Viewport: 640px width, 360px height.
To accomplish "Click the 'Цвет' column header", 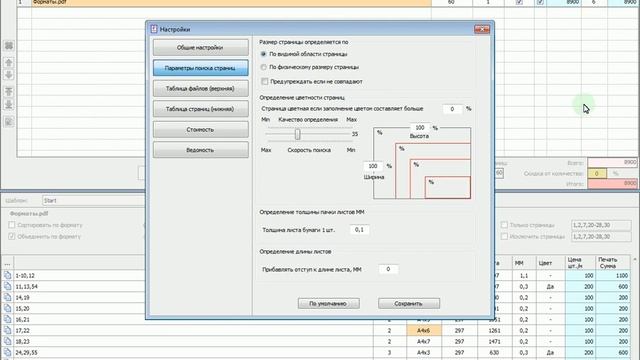I will tap(551, 263).
